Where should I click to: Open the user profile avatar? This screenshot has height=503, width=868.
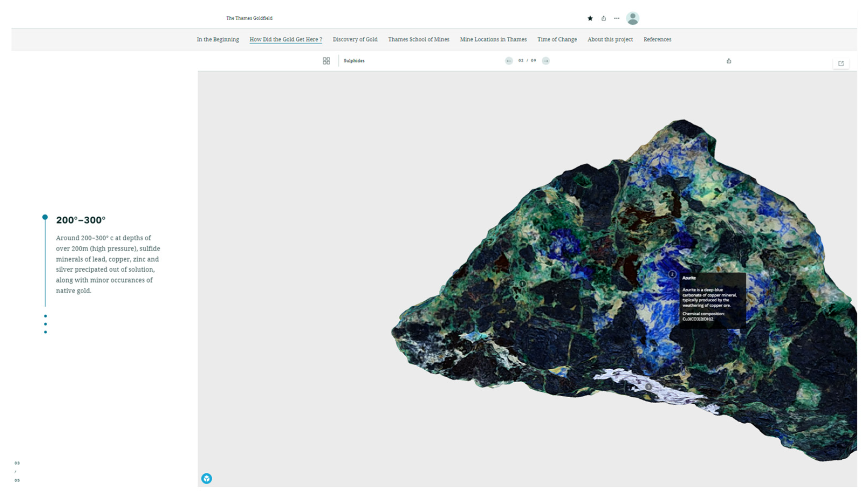click(632, 18)
